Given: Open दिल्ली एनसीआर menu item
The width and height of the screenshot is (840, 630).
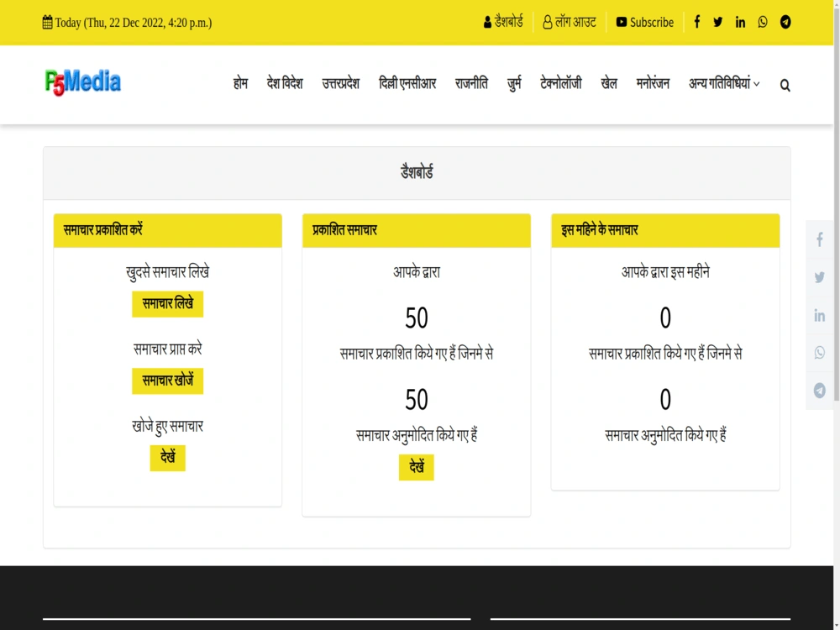Looking at the screenshot, I should coord(407,83).
